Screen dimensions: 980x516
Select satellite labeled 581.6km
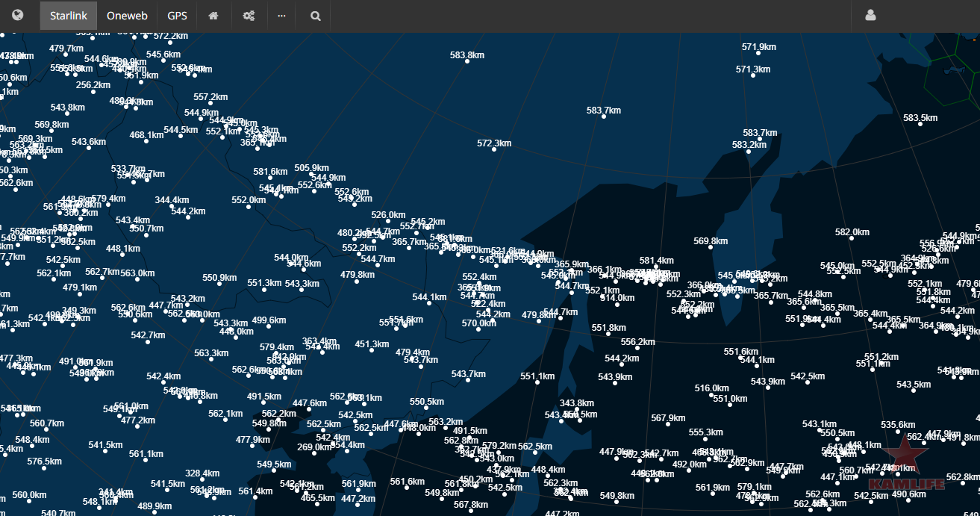coord(270,172)
